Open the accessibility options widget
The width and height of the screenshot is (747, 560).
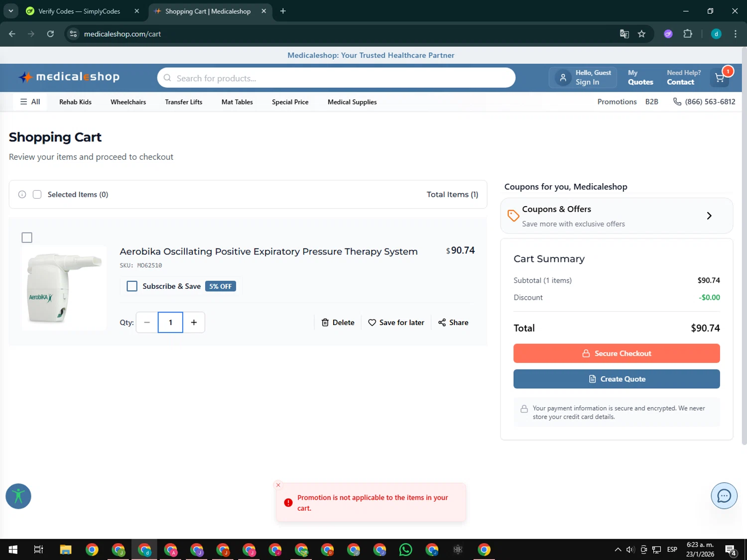(18, 496)
